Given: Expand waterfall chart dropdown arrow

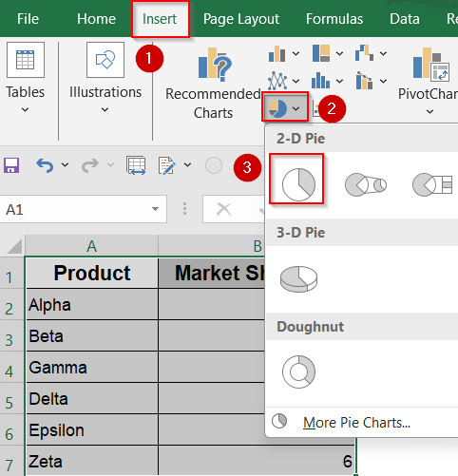Looking at the screenshot, I should 383,53.
